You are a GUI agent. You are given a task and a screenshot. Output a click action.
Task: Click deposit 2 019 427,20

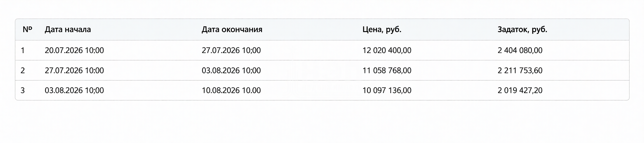pyautogui.click(x=520, y=90)
